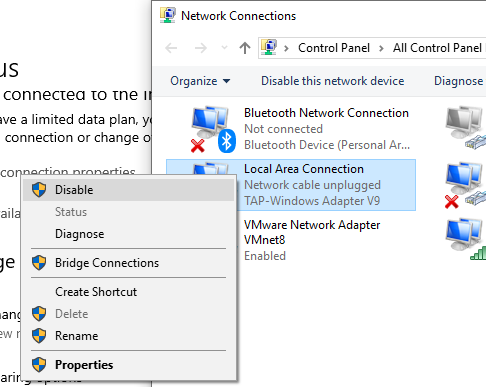Go up one level with Up arrow
Image resolution: width=486 pixels, height=387 pixels.
pos(245,48)
